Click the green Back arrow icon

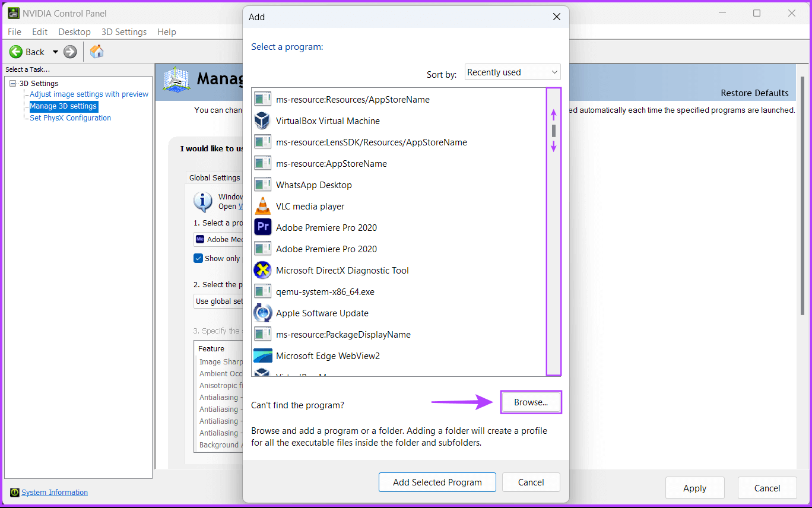(x=16, y=52)
